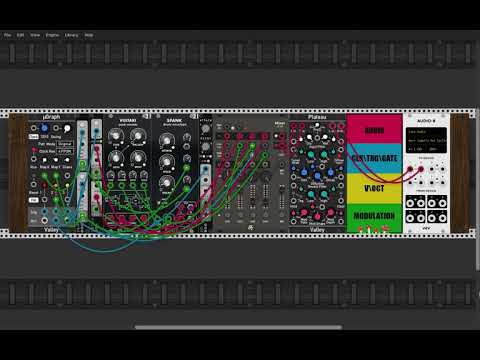480x360 pixels.
Task: Click the pink Mod Shape knob on Plateau
Action: pos(317,217)
